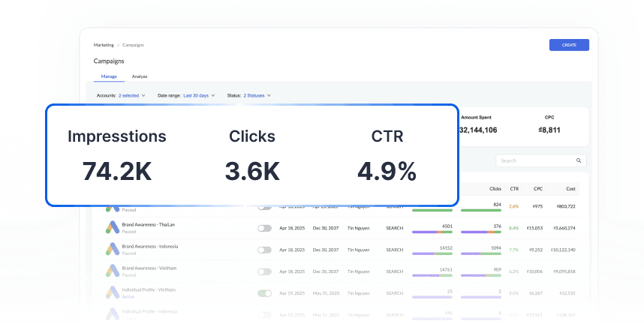Enable the Brand Awareness - ThaiLan campaign toggle
Viewport: 644px width, 324px height.
coord(264,228)
